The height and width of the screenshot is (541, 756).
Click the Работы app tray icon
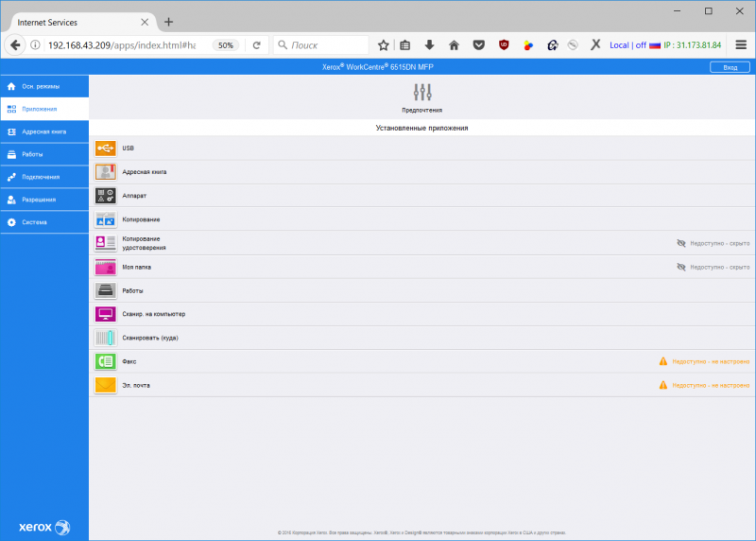coord(104,290)
